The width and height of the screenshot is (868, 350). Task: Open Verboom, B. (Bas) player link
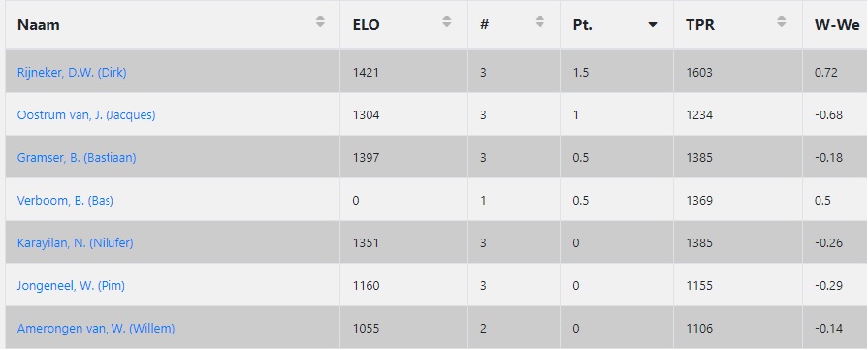pos(65,201)
